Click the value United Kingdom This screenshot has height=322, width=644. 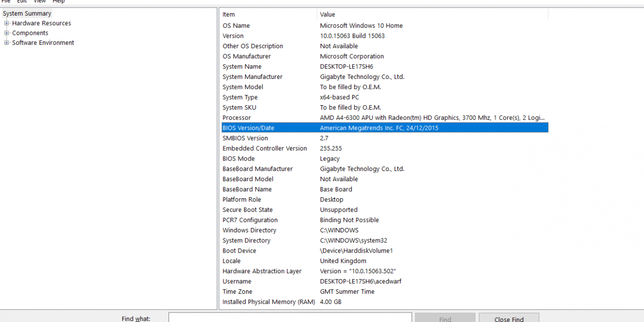click(x=343, y=261)
